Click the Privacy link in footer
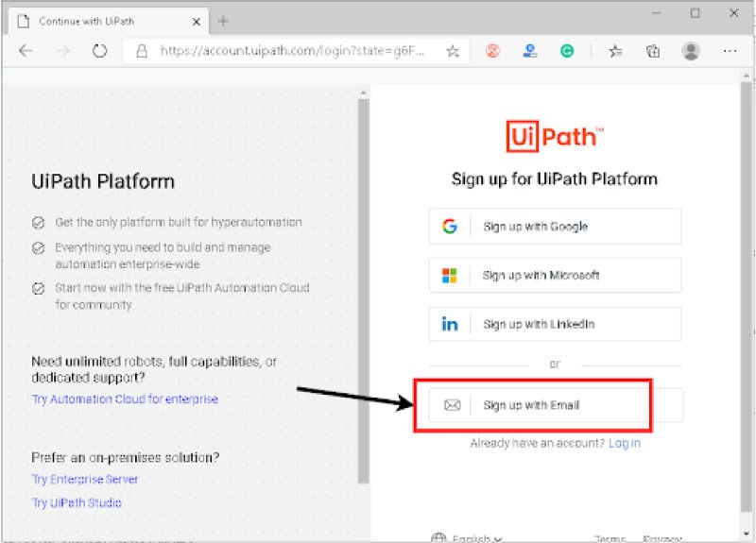The height and width of the screenshot is (543, 756). pyautogui.click(x=662, y=538)
